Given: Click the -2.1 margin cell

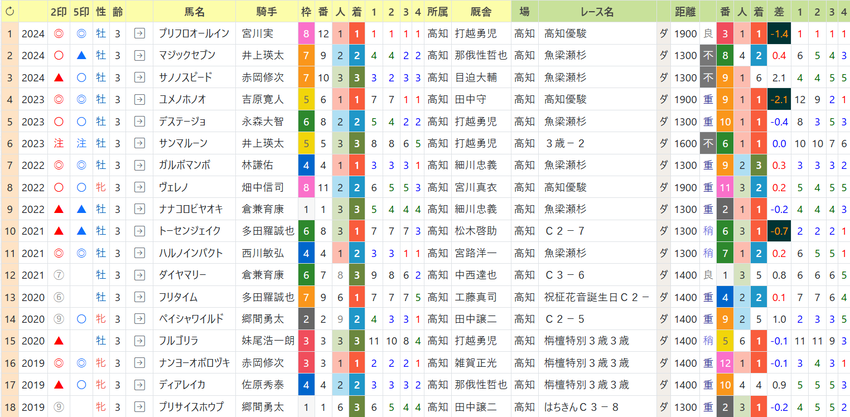Looking at the screenshot, I should (778, 100).
